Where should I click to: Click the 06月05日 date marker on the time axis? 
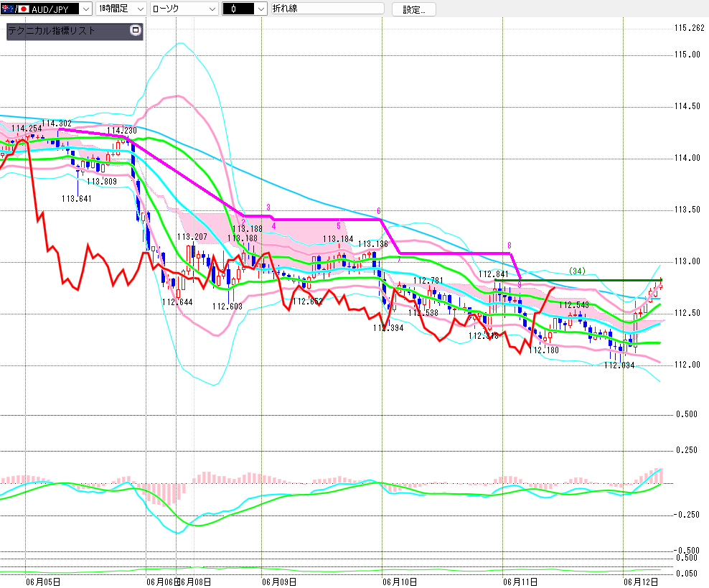[x=43, y=582]
